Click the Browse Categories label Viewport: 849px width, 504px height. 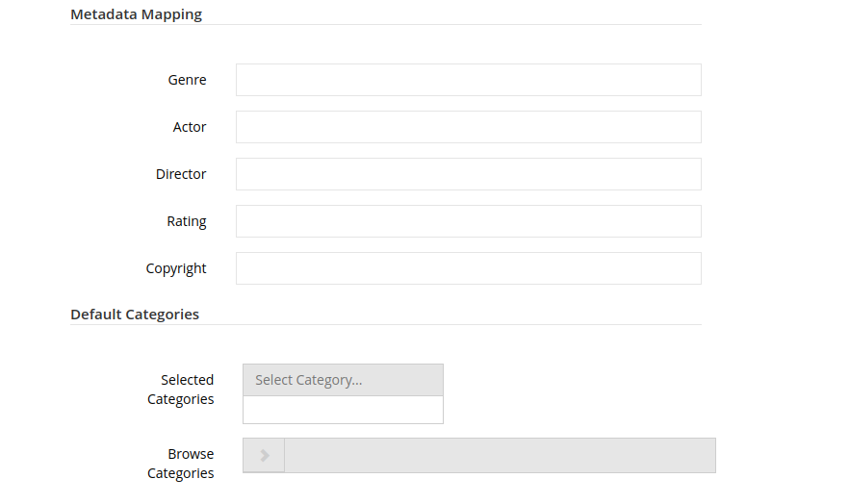pos(180,464)
